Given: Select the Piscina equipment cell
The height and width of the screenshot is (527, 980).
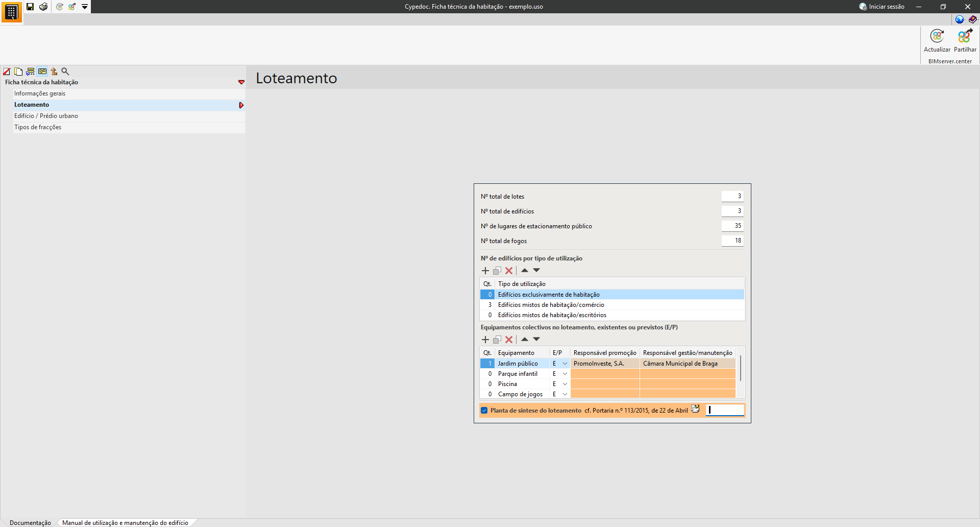Looking at the screenshot, I should coord(522,384).
